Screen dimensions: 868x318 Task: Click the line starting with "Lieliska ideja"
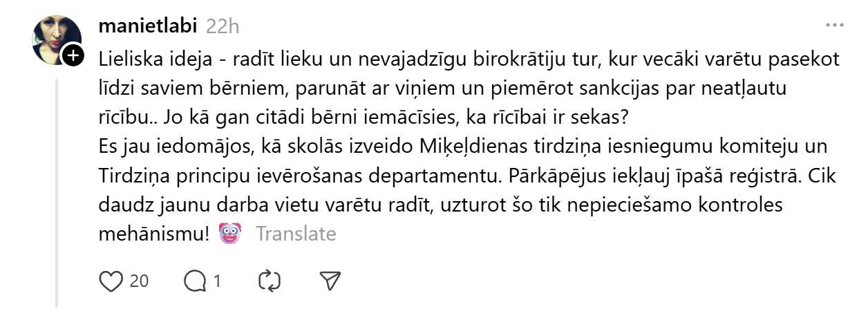click(x=469, y=59)
